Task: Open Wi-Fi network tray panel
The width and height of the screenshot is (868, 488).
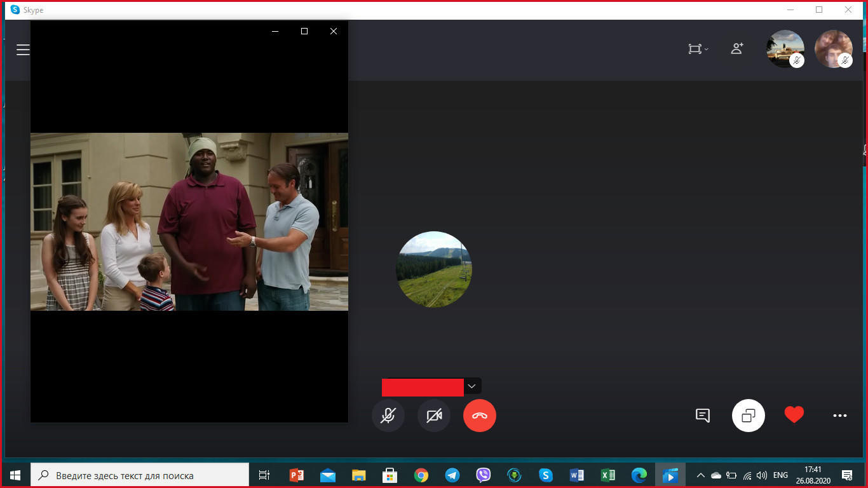Action: coord(747,475)
